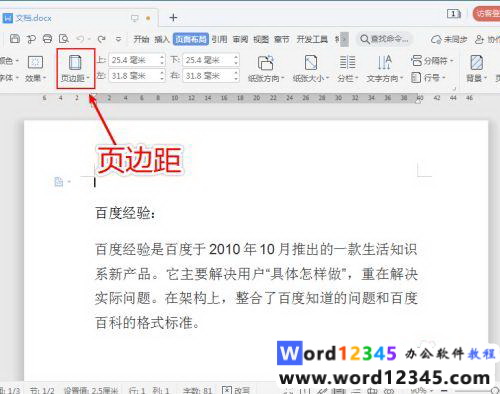
Task: Adjust the bottom margin stepper arrows
Action: click(x=236, y=60)
